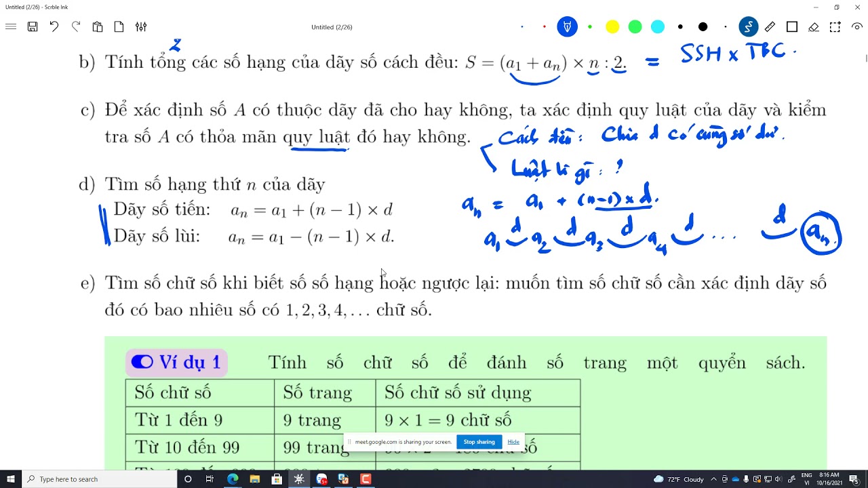868x488 pixels.
Task: Open the OneDrive cloud tray icon
Action: pos(736,479)
